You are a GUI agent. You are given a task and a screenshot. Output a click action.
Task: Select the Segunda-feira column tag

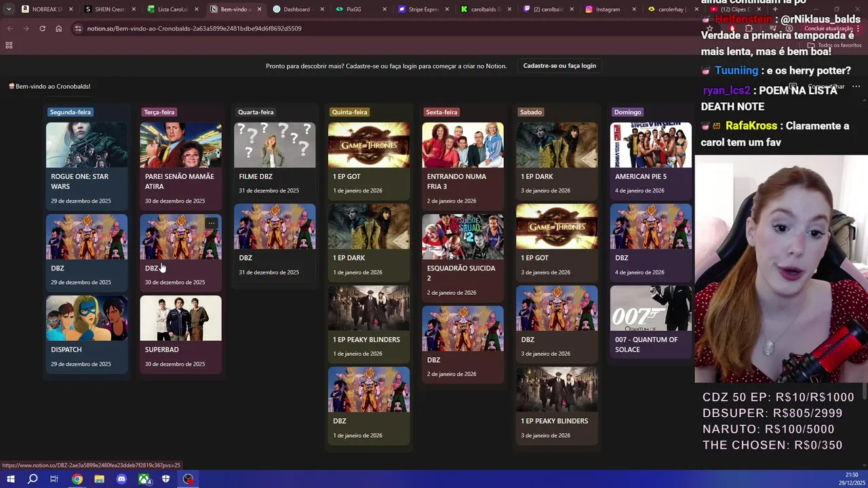click(70, 112)
